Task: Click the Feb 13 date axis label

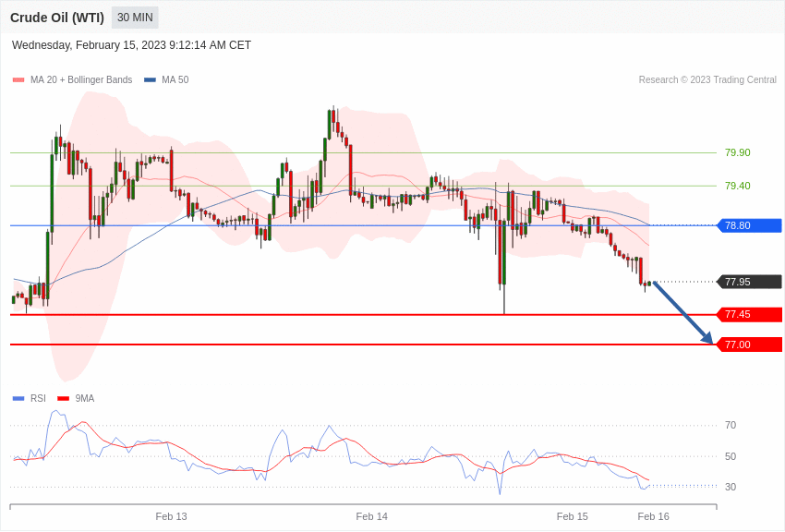Action: 171,516
